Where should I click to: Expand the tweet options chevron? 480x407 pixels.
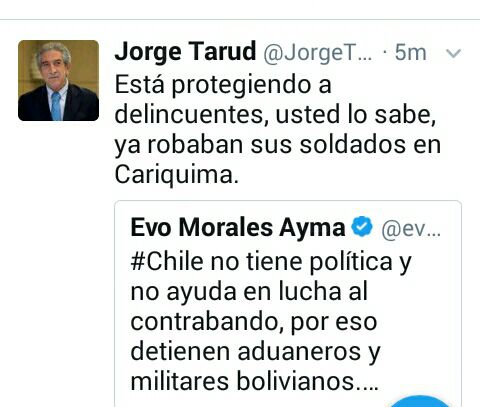[x=453, y=53]
